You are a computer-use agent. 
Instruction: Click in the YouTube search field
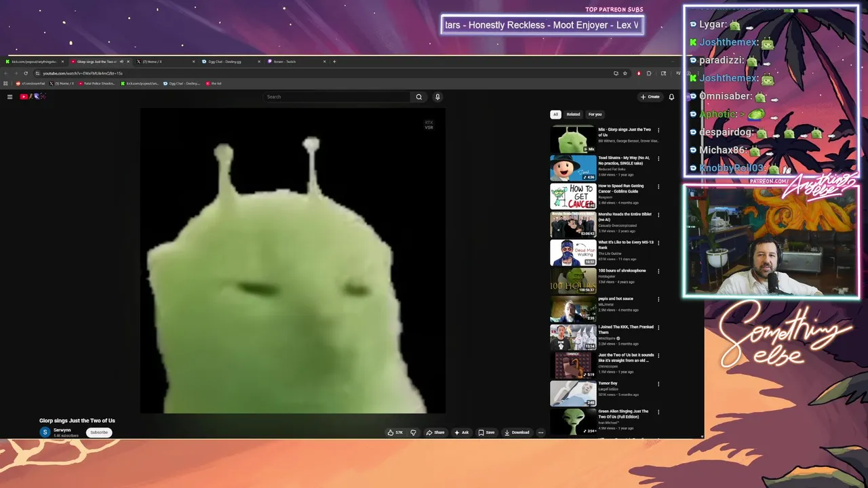[337, 97]
